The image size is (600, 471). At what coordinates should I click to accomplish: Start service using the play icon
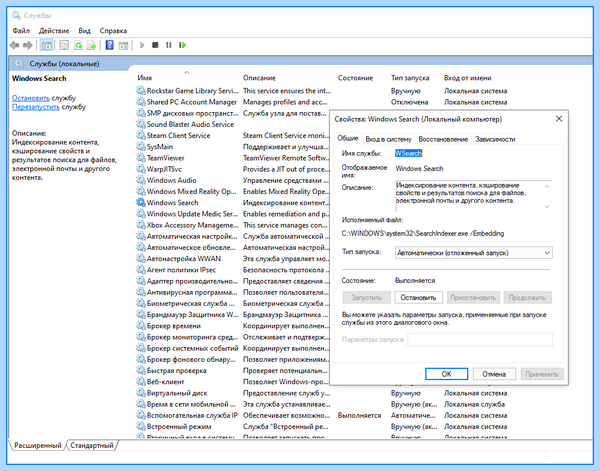(142, 45)
